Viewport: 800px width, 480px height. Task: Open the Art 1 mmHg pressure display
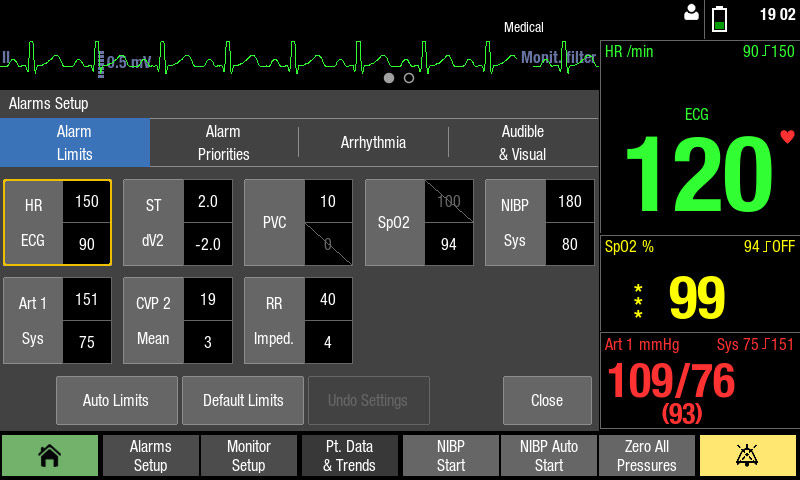coord(699,381)
